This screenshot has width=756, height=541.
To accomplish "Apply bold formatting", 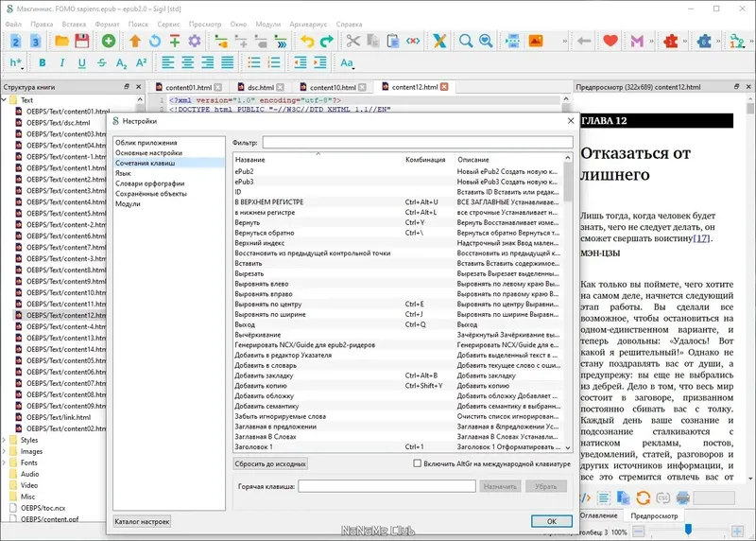I will [x=42, y=62].
